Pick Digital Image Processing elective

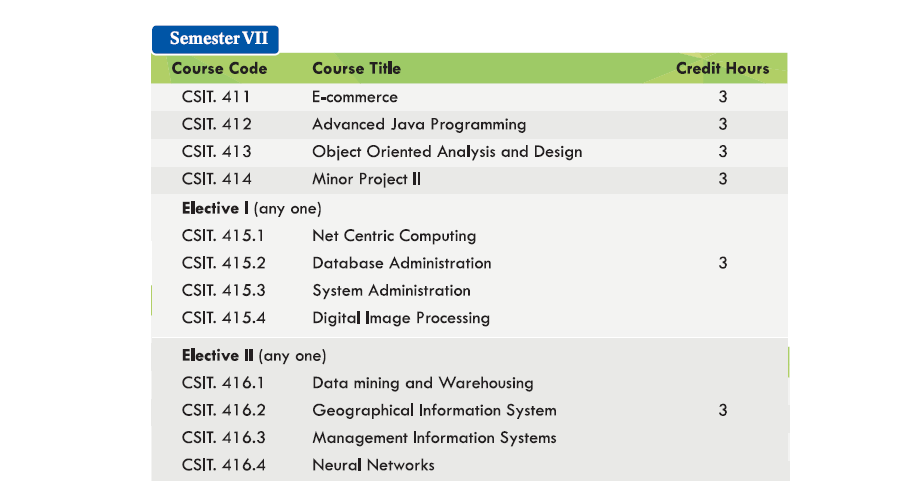tap(401, 318)
